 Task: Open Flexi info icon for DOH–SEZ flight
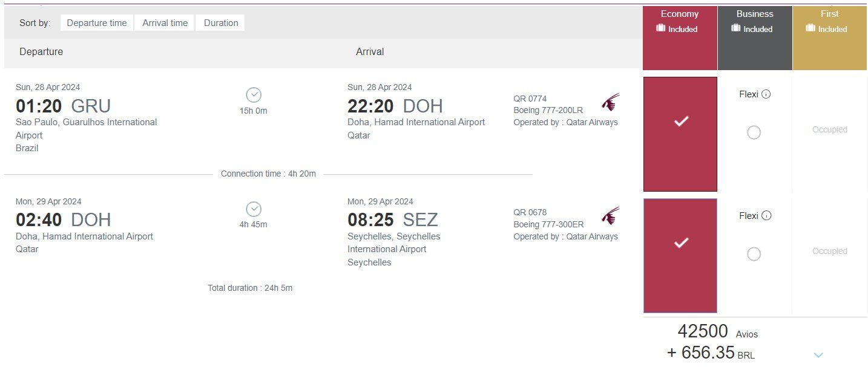coord(766,216)
